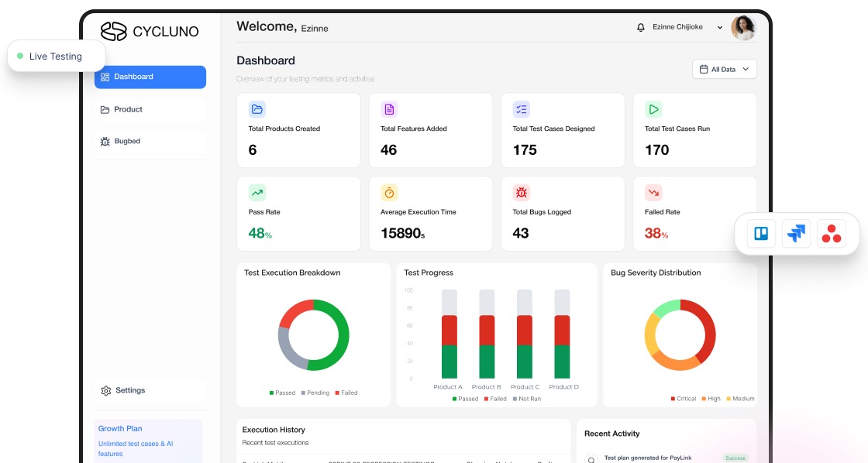Open the Dashboard sidebar item
The image size is (868, 463).
pyautogui.click(x=150, y=77)
